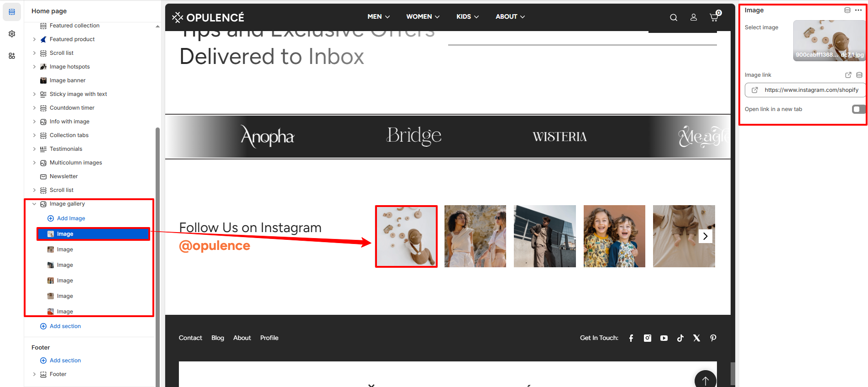
Task: Open the ABOUT menu in store header
Action: 510,16
